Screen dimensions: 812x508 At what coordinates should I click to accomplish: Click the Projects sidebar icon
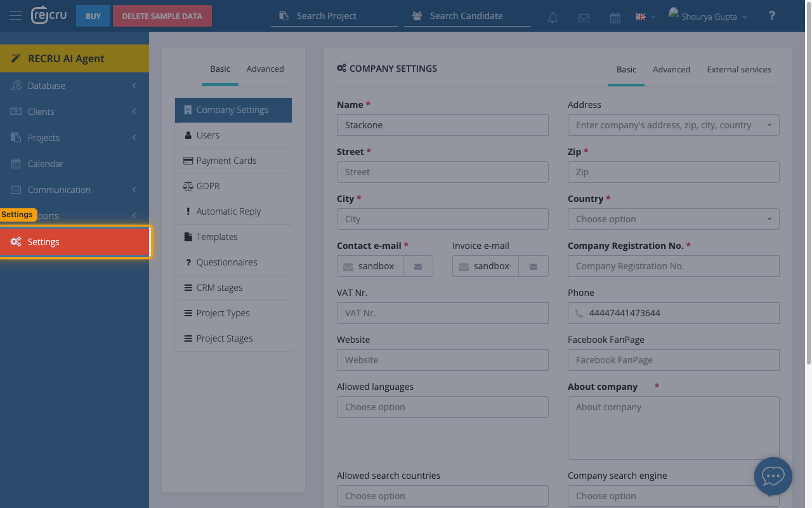pos(16,137)
